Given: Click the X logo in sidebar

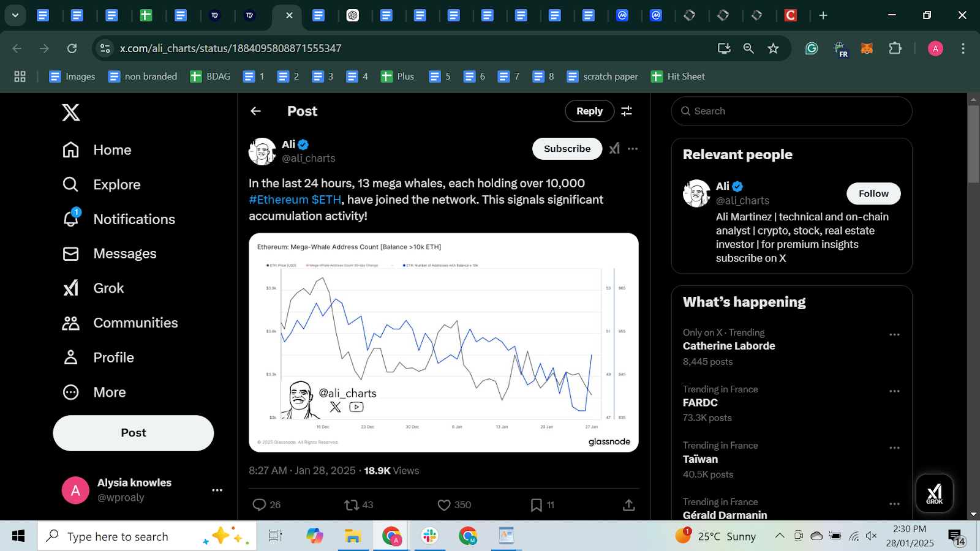Looking at the screenshot, I should (71, 112).
